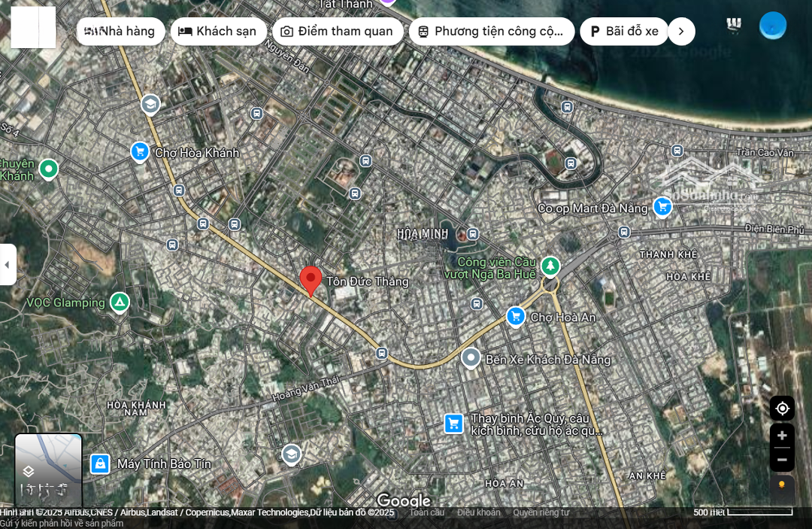Drop into Street View with Pegman
The height and width of the screenshot is (529, 812).
point(782,485)
